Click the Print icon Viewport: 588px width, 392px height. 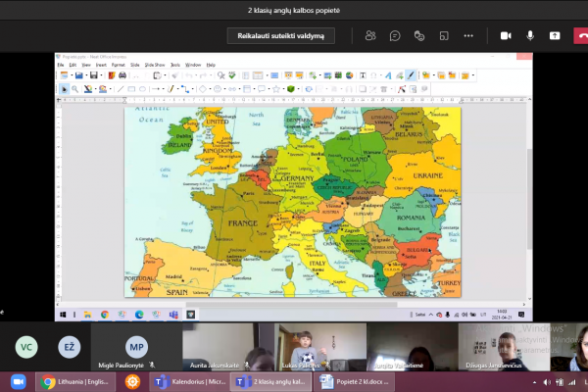coord(122,75)
